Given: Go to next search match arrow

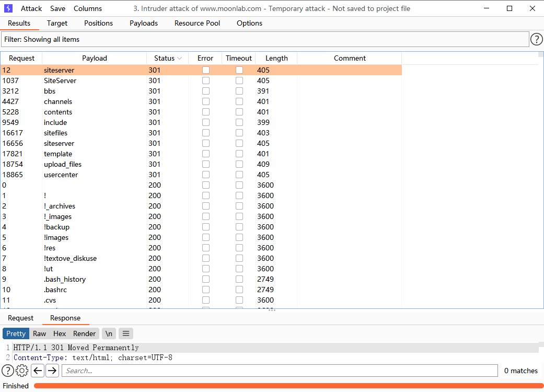Looking at the screenshot, I should 52,371.
